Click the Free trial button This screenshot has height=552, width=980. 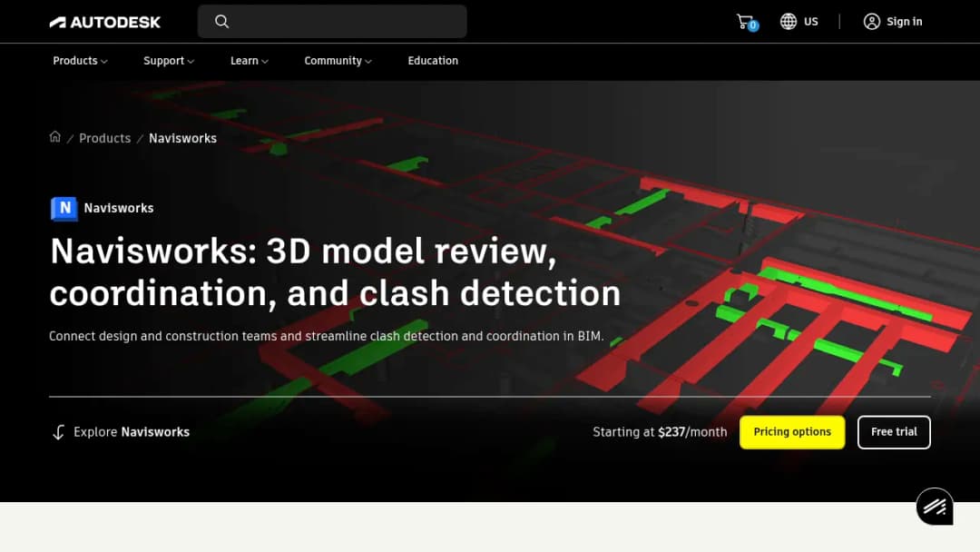point(894,432)
